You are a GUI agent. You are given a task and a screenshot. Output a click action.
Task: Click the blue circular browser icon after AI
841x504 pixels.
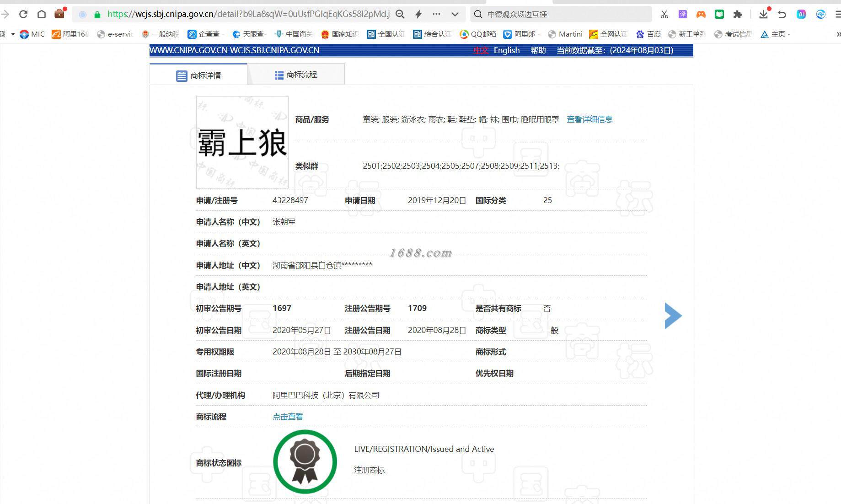[821, 14]
